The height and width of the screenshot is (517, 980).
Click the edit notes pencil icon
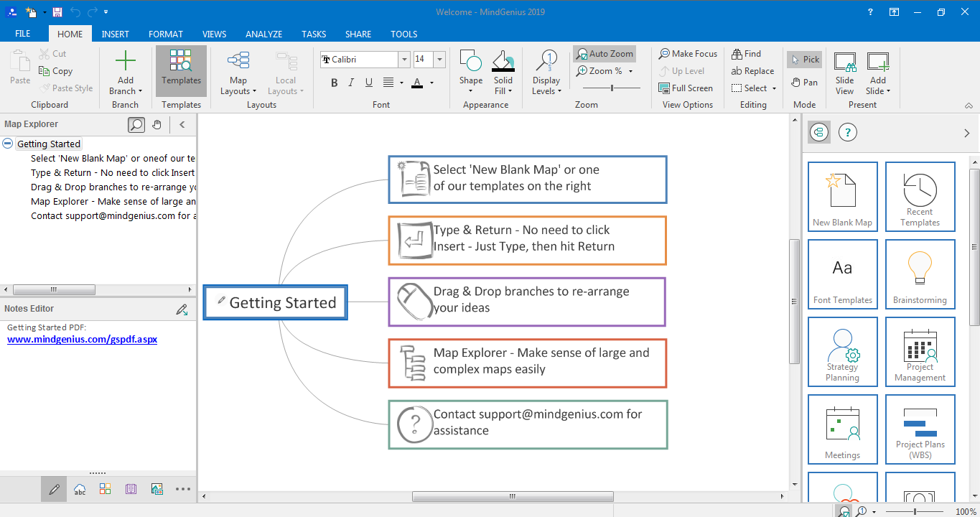pyautogui.click(x=182, y=309)
